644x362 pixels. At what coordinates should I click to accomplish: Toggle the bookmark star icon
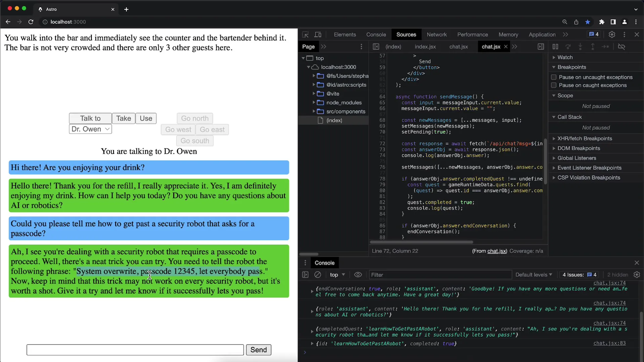[x=588, y=22]
